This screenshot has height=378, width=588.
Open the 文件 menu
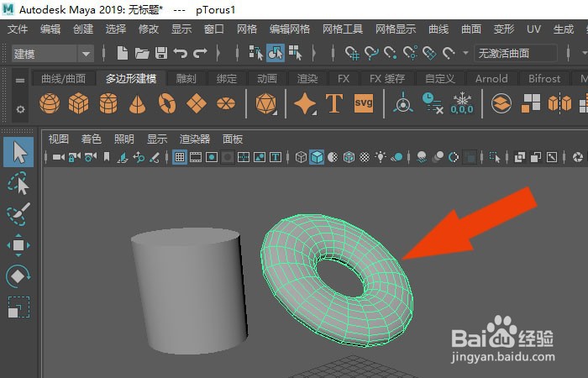pos(18,29)
